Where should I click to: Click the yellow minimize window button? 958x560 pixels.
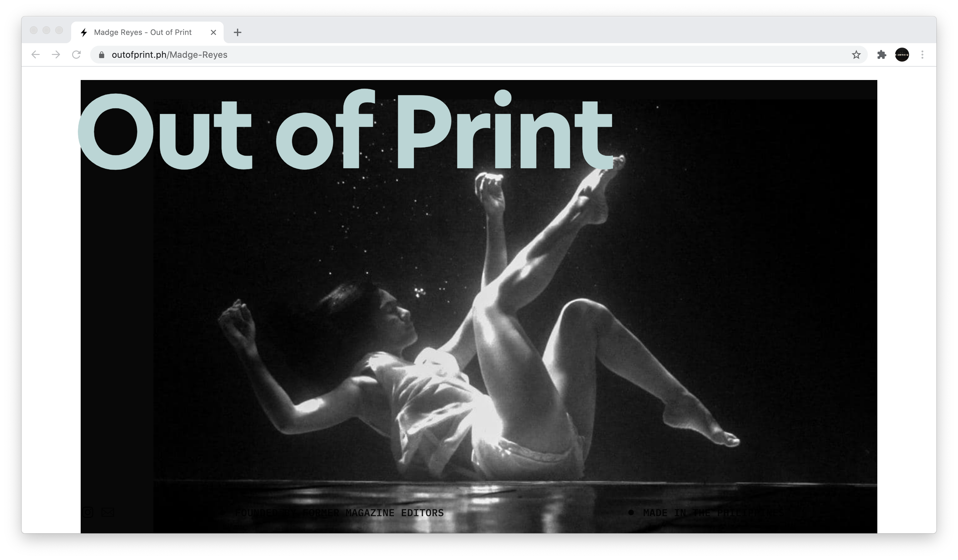[46, 30]
